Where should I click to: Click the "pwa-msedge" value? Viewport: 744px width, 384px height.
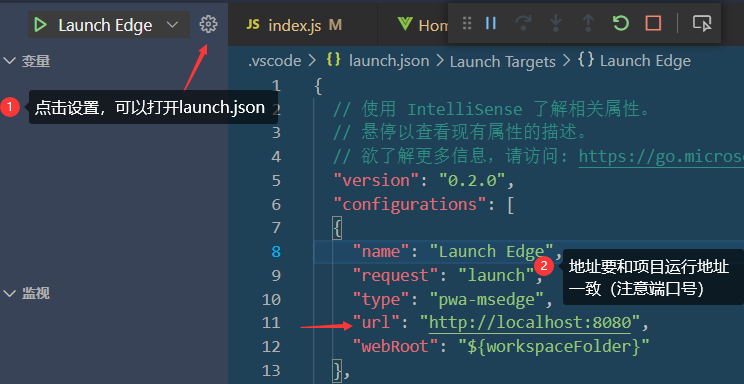point(486,299)
